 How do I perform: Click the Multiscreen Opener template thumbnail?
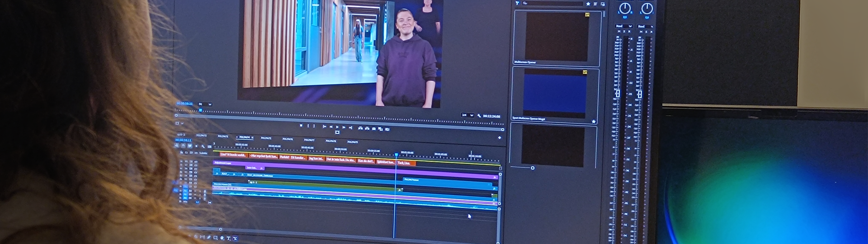[557, 37]
